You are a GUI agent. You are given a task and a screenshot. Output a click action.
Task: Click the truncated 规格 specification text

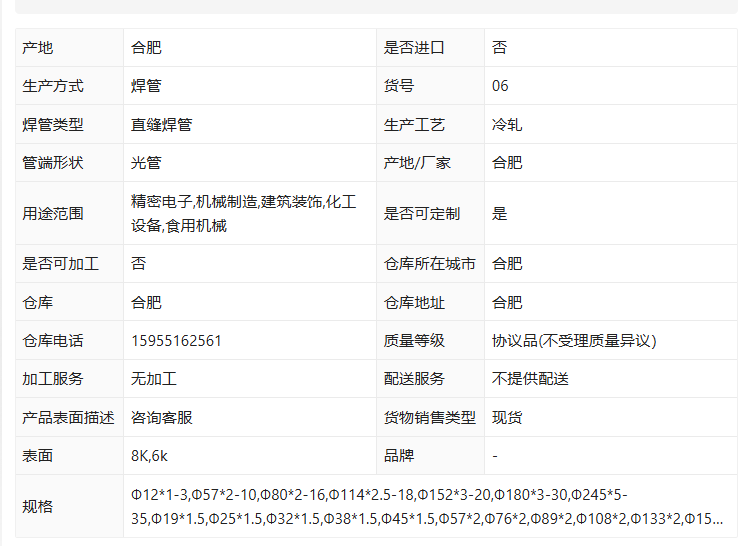point(427,506)
